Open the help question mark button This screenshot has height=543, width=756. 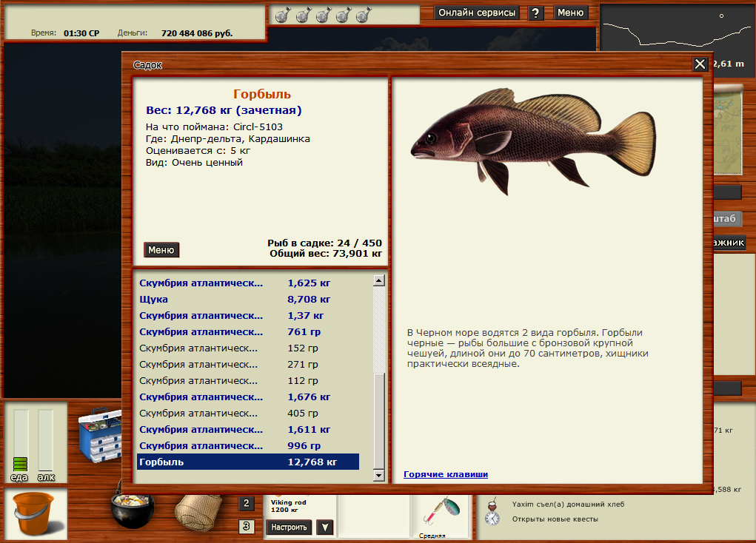point(535,13)
